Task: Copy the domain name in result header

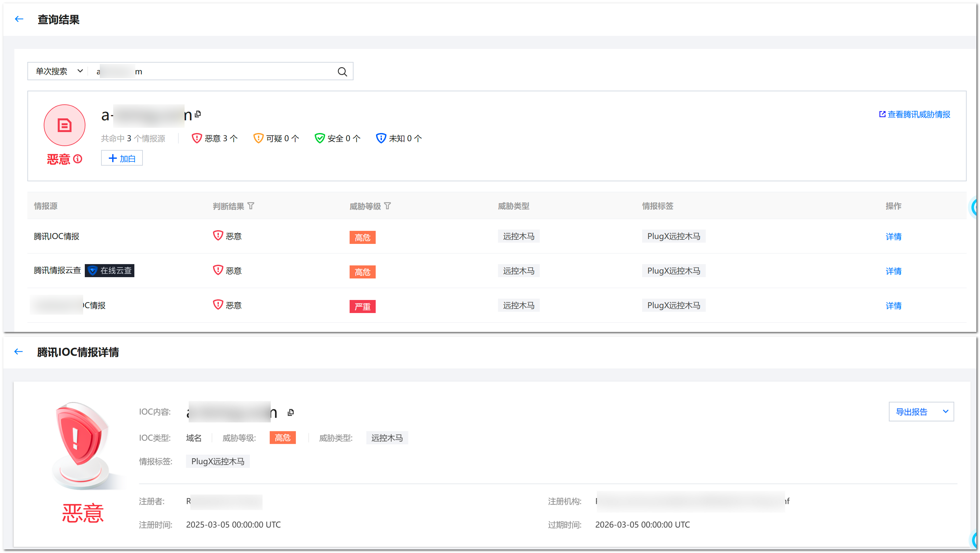Action: 198,114
